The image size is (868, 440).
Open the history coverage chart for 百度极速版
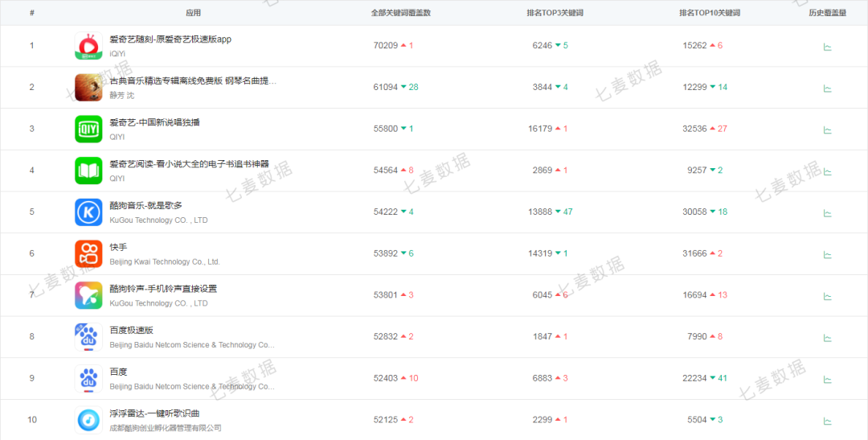(x=828, y=338)
